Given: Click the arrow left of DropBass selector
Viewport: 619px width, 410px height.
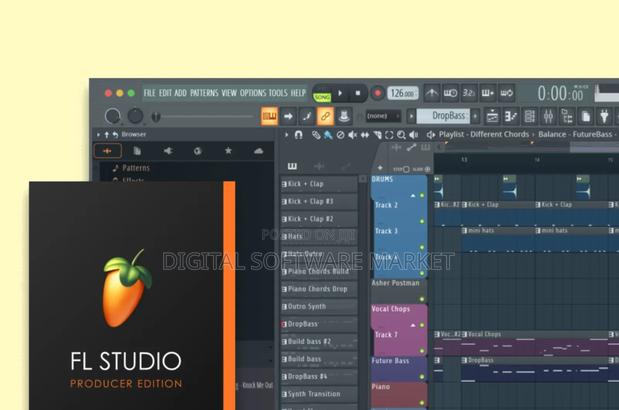Looking at the screenshot, I should pyautogui.click(x=411, y=116).
